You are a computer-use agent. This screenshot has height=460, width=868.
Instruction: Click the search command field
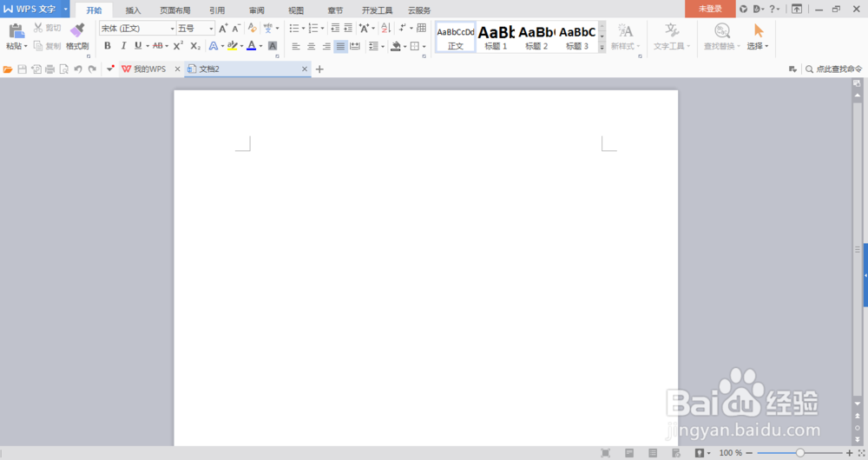pyautogui.click(x=833, y=69)
